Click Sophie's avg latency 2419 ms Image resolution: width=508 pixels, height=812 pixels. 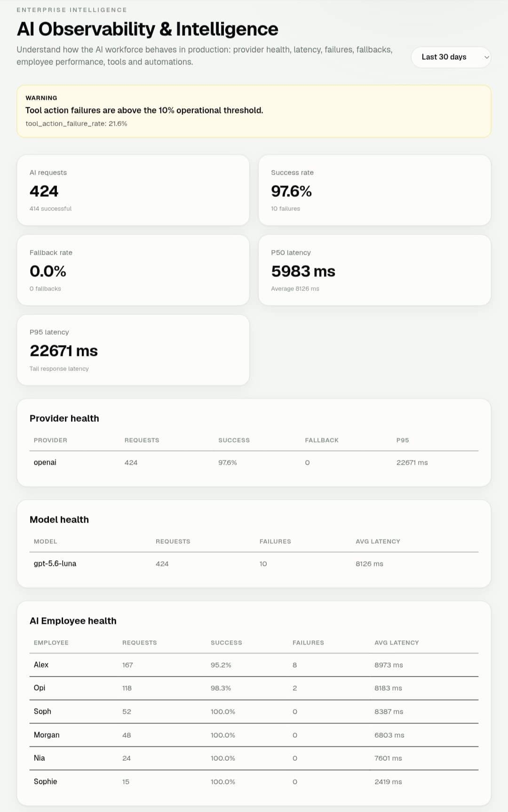[388, 782]
